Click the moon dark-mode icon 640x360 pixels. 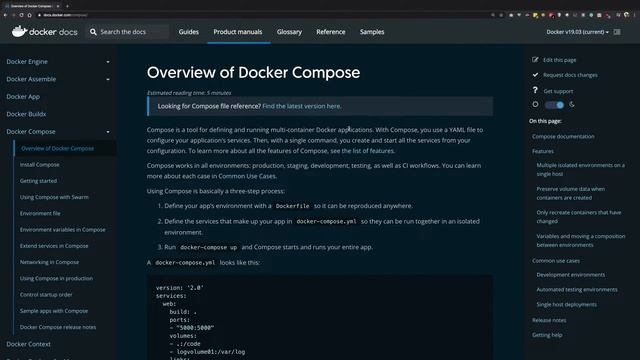[x=572, y=104]
